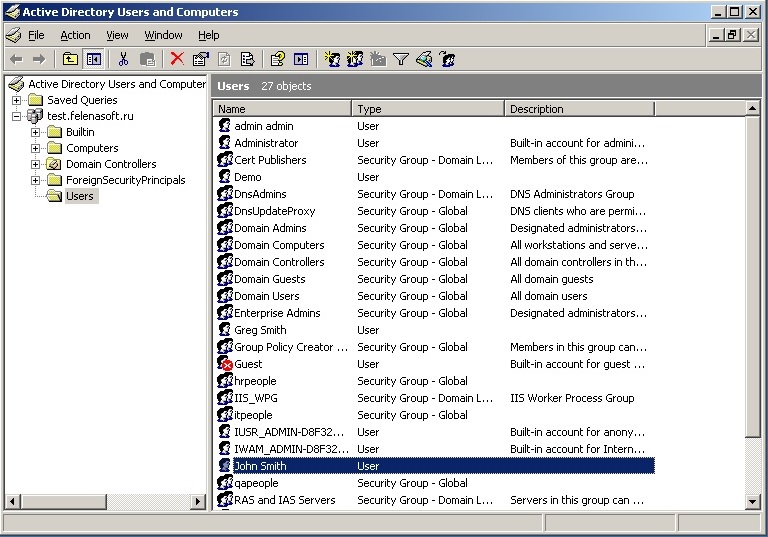768x537 pixels.
Task: Open the View menu
Action: point(118,35)
